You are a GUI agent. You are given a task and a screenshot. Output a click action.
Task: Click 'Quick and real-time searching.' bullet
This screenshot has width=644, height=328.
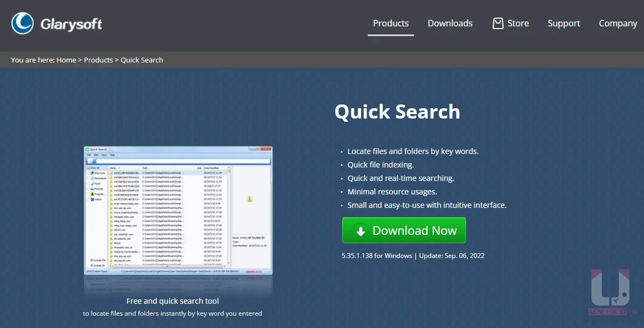[x=401, y=178]
